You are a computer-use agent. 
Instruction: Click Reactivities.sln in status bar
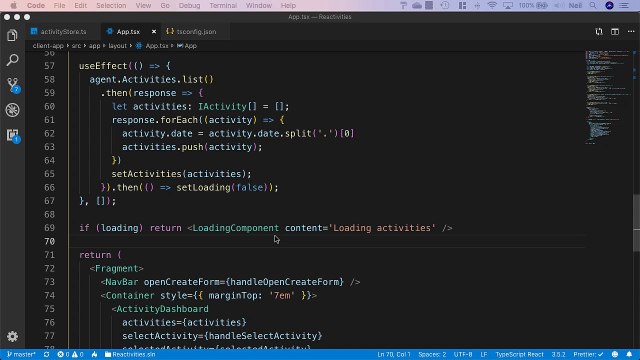point(130,354)
